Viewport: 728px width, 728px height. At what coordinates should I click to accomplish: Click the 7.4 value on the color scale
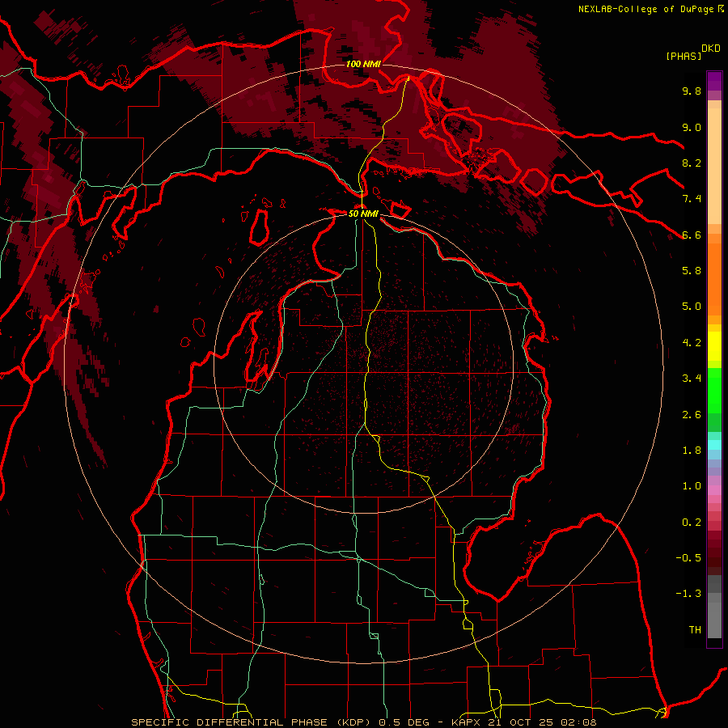click(x=692, y=199)
